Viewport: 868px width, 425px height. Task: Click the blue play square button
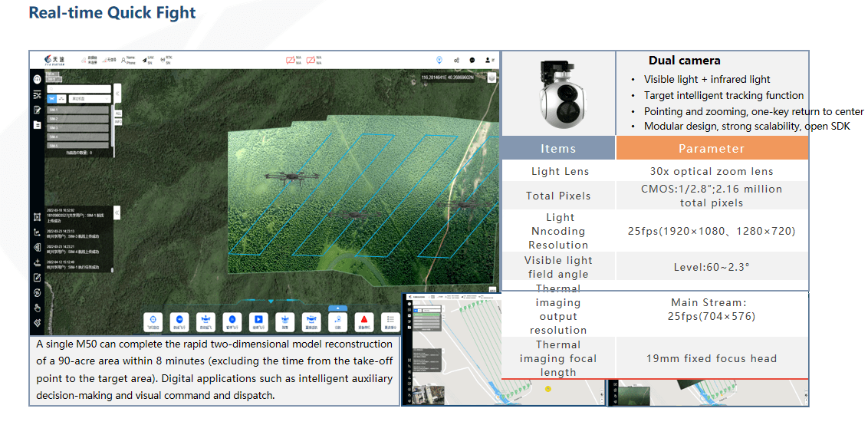pos(258,321)
